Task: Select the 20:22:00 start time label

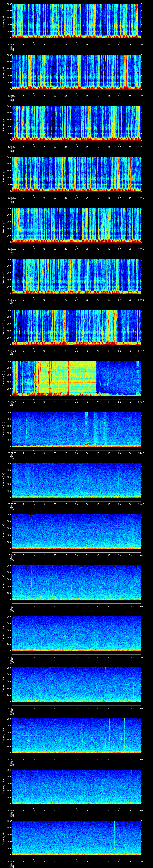Action: 12,453
